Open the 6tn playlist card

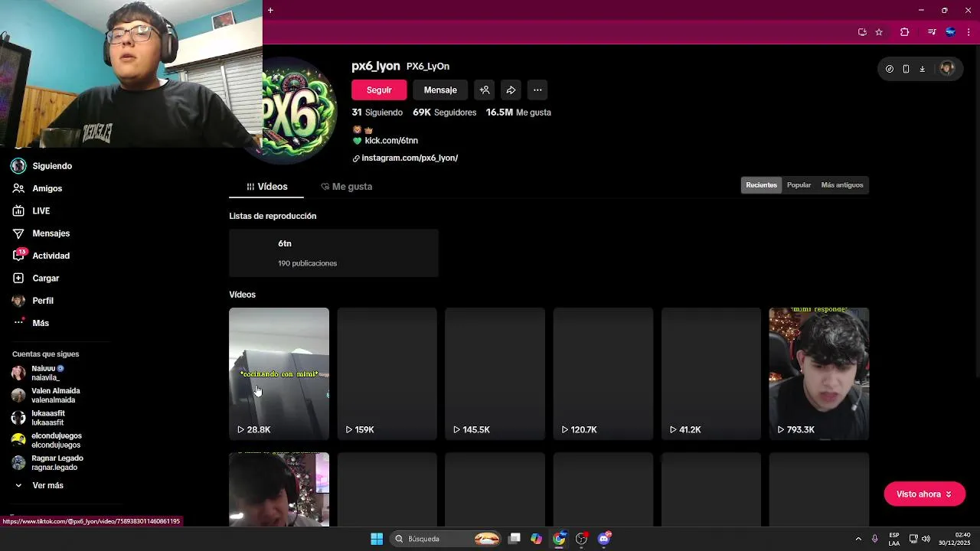(333, 253)
